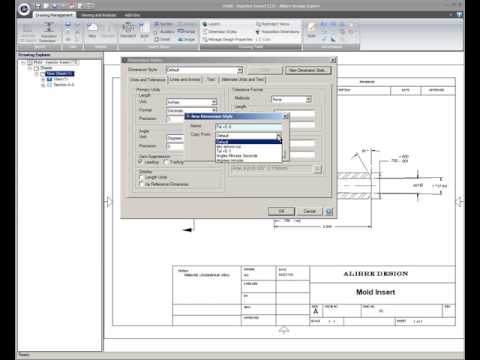Open the length Format dropdown
The height and width of the screenshot is (360, 480).
tap(191, 110)
